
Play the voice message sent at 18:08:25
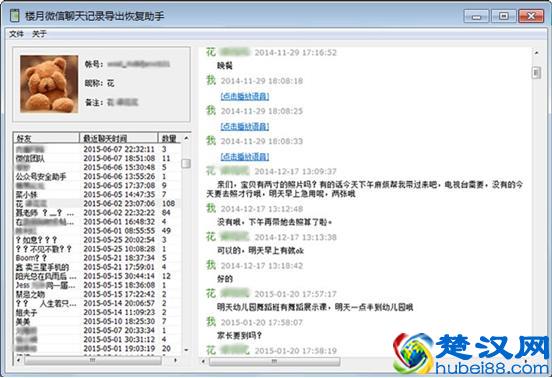(245, 126)
